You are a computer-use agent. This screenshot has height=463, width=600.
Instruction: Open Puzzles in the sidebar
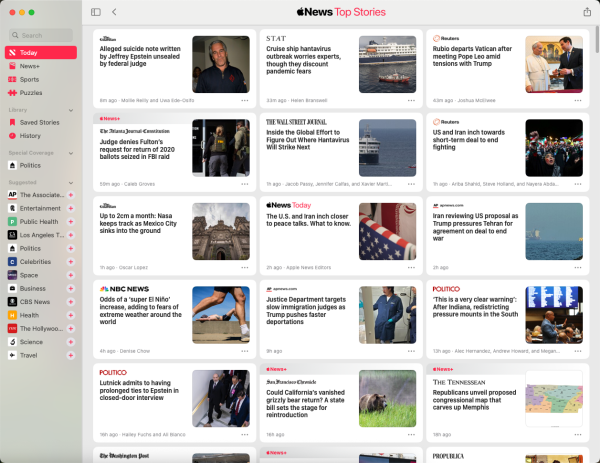41,93
